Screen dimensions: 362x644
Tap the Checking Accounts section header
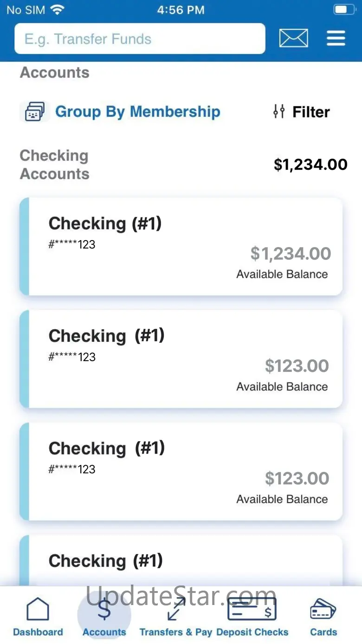point(54,165)
